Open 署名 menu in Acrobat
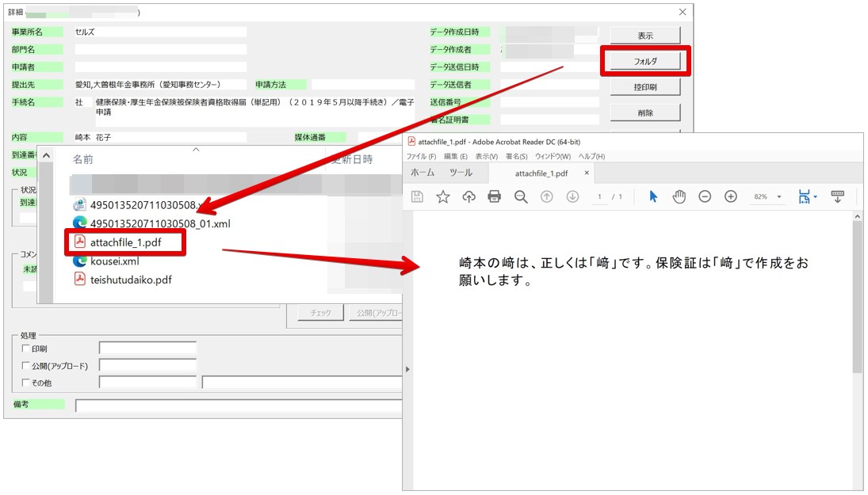 point(517,157)
